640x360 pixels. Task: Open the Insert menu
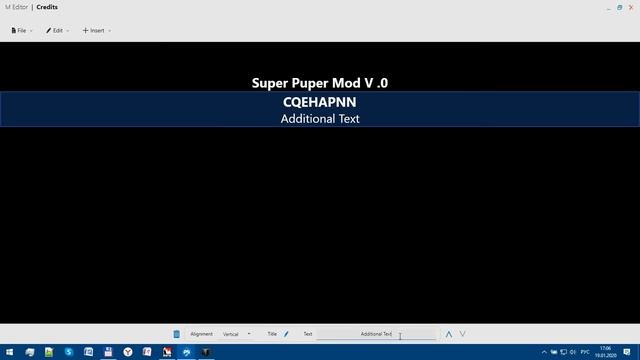click(x=96, y=31)
